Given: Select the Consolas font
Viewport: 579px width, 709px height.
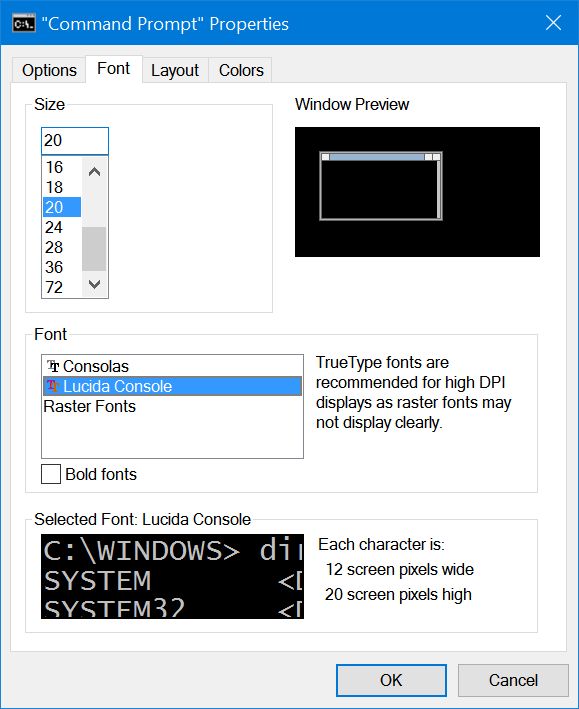Looking at the screenshot, I should click(172, 366).
